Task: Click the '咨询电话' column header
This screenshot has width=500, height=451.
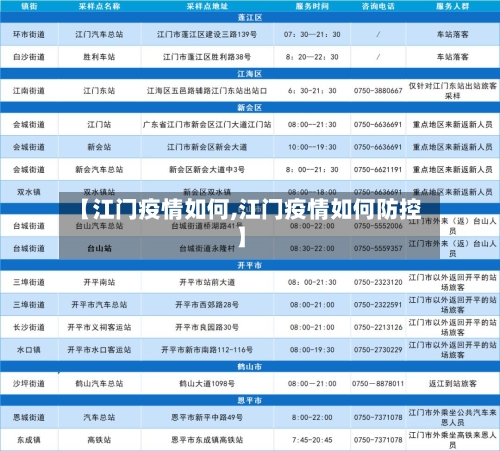Action: click(x=378, y=6)
